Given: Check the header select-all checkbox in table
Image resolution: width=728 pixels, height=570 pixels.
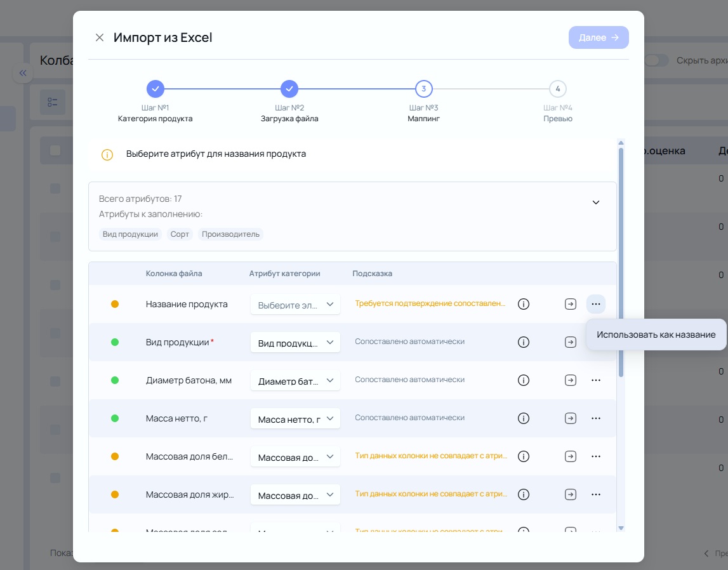Looking at the screenshot, I should pos(55,150).
